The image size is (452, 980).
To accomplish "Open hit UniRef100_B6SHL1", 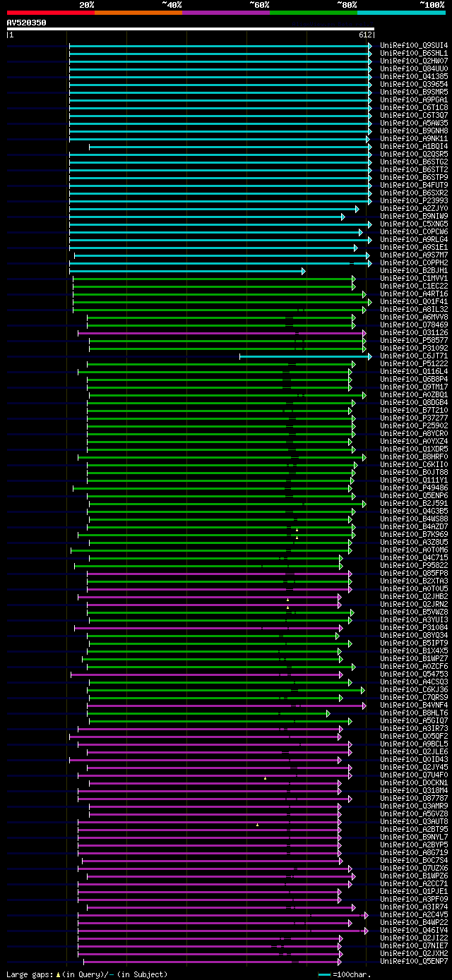I will click(x=414, y=53).
